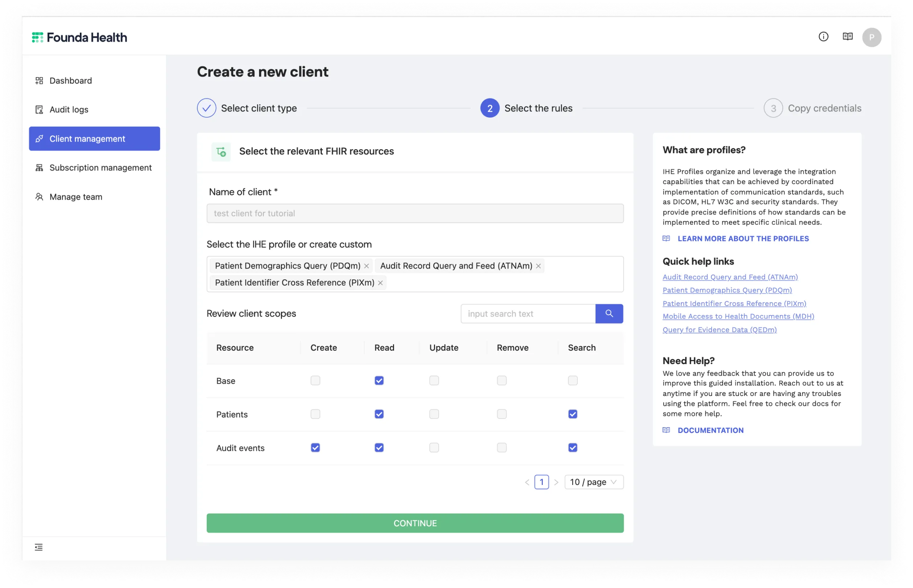Select page 1 in pagination

click(541, 482)
